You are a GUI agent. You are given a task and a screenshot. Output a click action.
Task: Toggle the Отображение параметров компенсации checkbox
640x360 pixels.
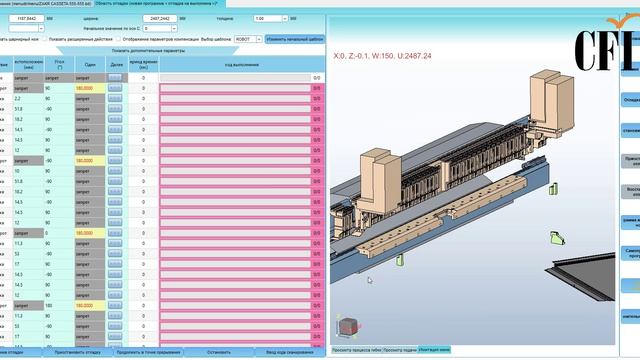click(118, 39)
